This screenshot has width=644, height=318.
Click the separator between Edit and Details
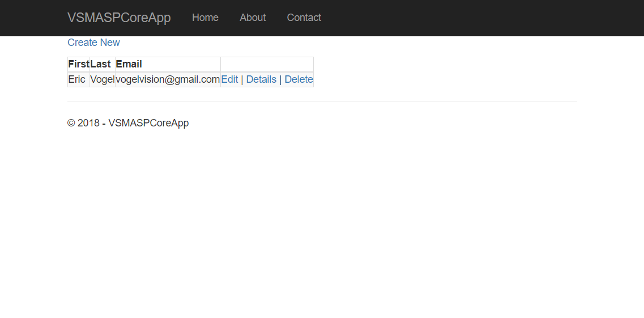click(x=242, y=79)
